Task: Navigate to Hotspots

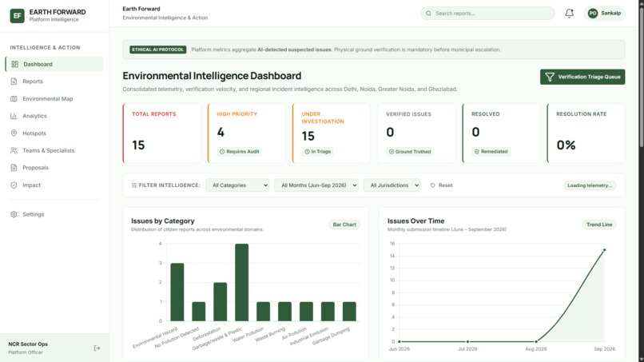Action: (x=54, y=133)
